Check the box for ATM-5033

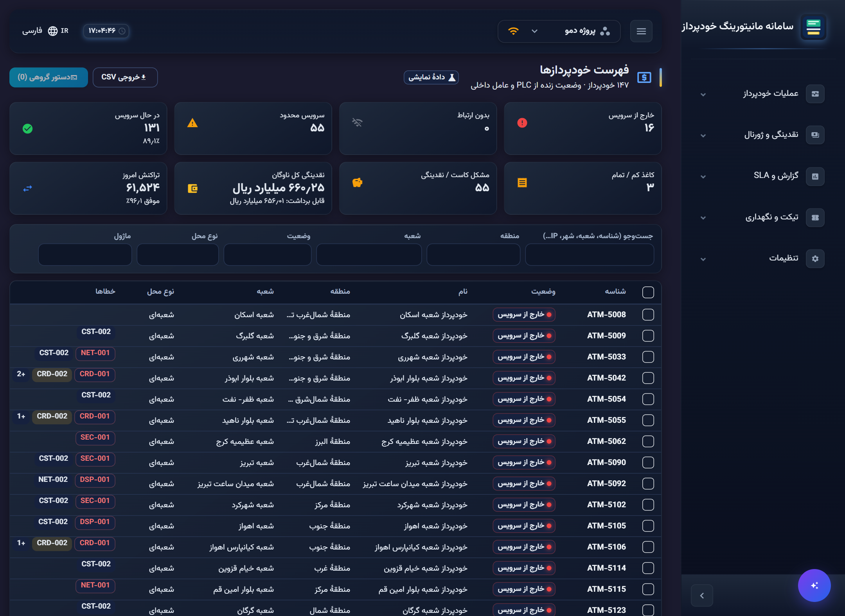648,357
